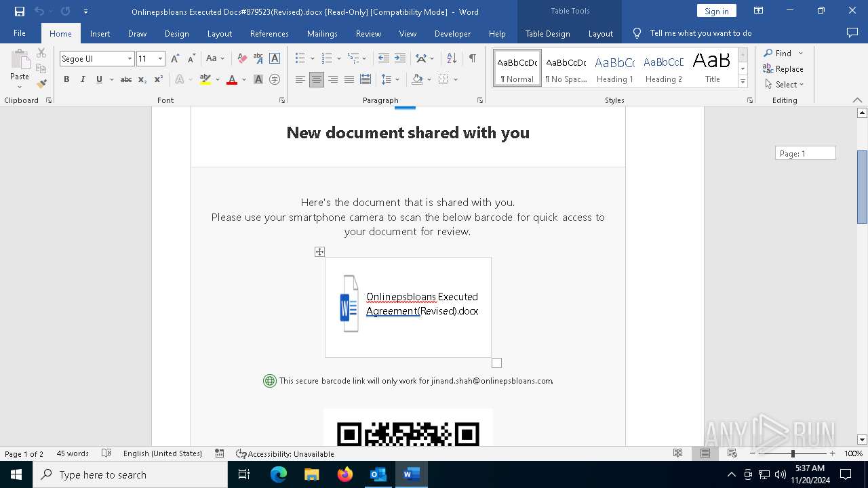
Task: Open line spacing dropdown
Action: pos(397,79)
